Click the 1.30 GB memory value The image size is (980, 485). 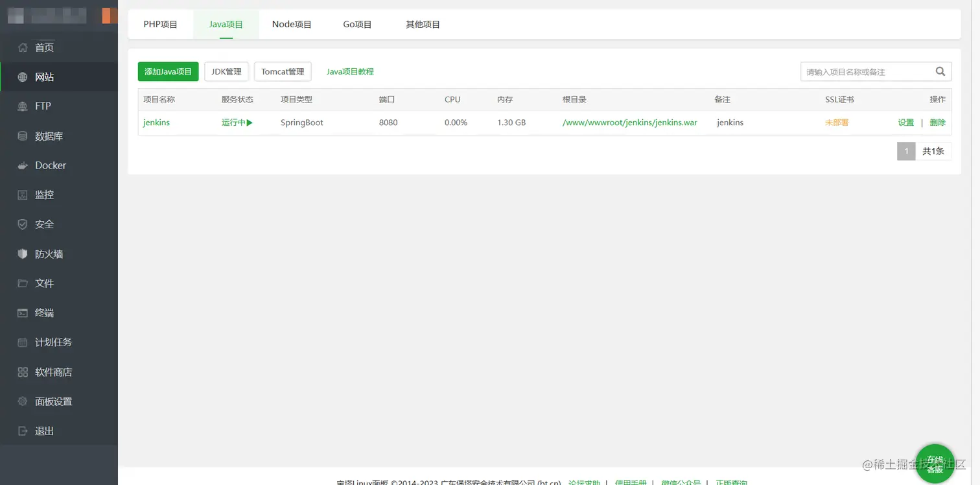coord(511,123)
